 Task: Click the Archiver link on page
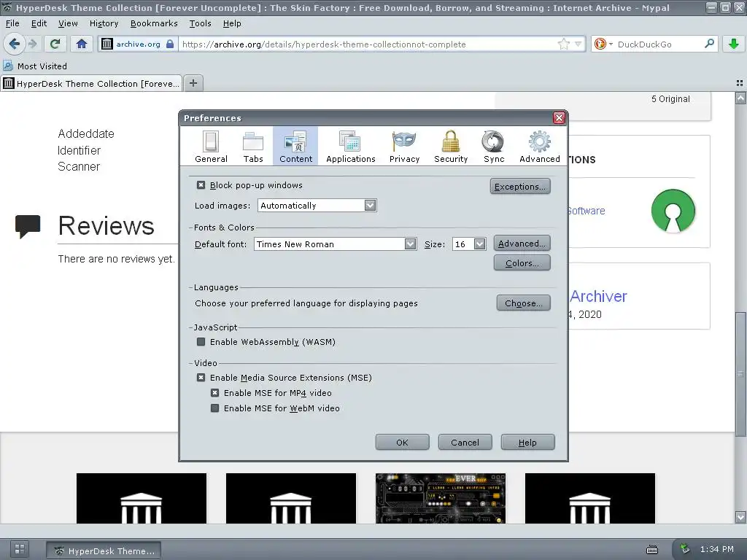click(598, 296)
